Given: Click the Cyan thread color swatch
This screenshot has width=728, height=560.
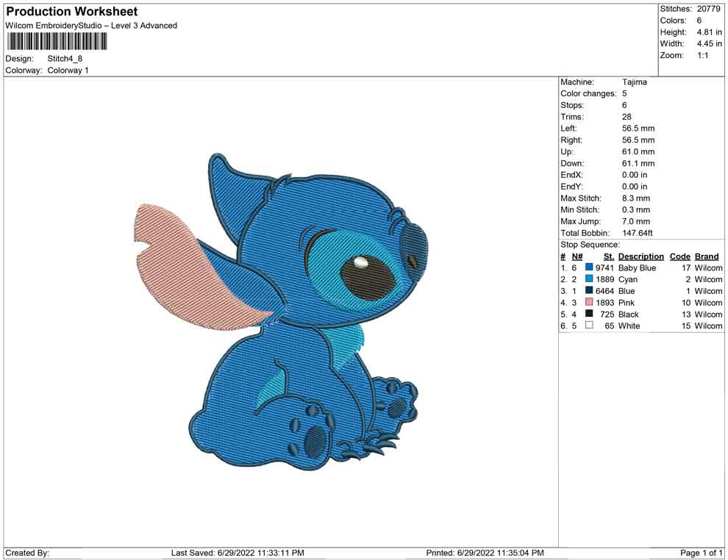Looking at the screenshot, I should [589, 279].
